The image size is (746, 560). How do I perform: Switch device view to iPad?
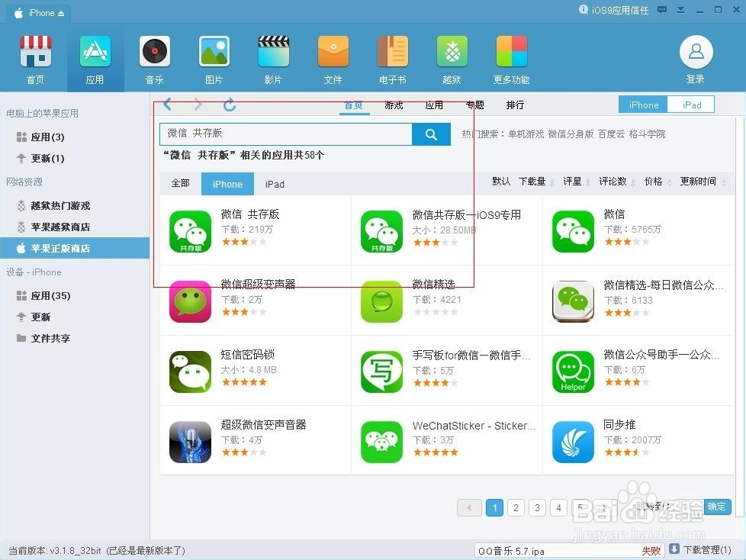(690, 105)
